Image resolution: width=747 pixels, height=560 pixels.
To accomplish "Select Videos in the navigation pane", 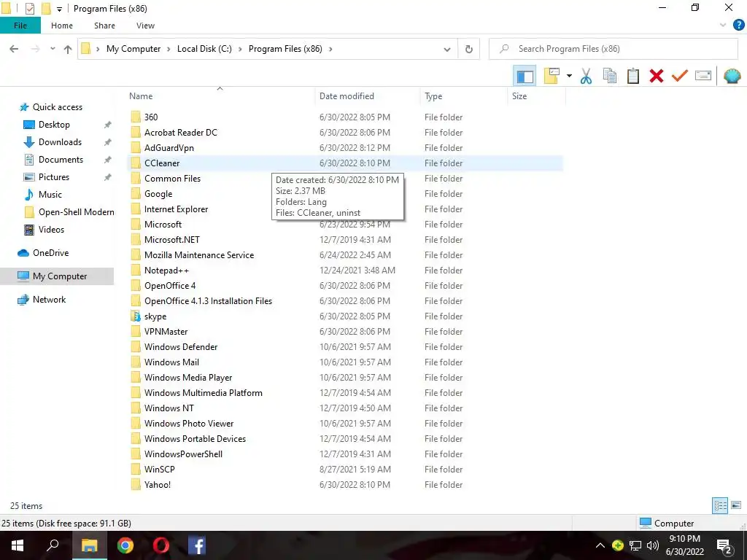I will coord(51,230).
